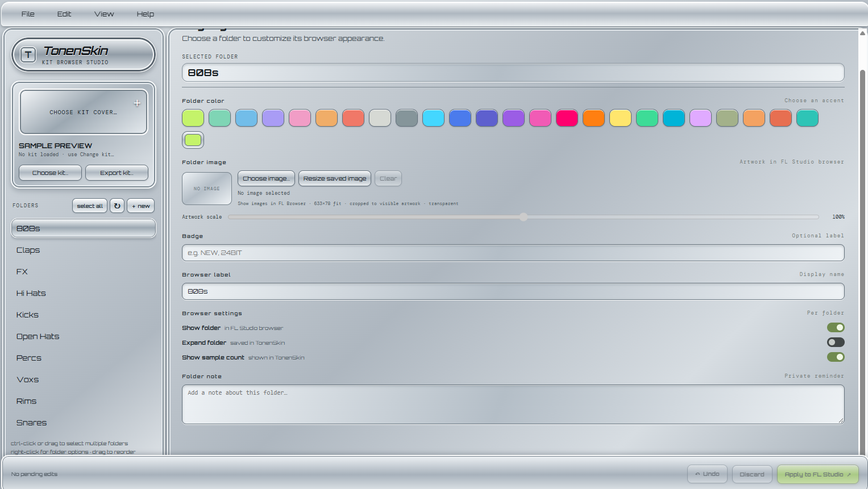Viewport: 868px width, 489px height.
Task: Select the indigo color swatch
Action: [487, 118]
